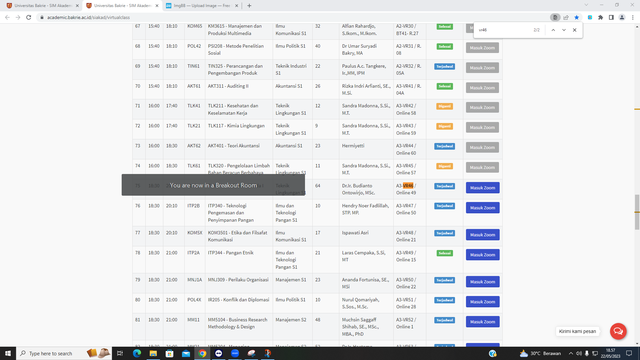Go forward to the next page

click(18, 18)
